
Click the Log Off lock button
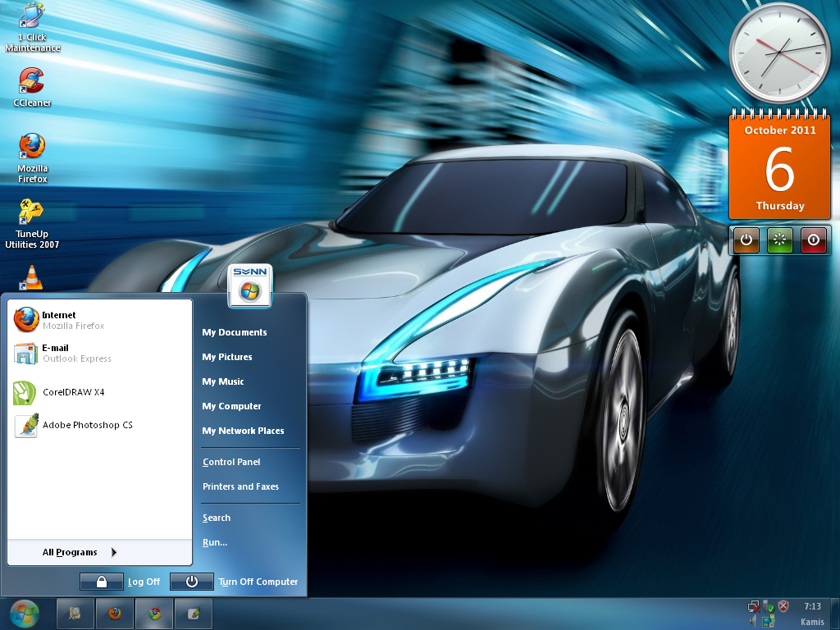coord(102,582)
